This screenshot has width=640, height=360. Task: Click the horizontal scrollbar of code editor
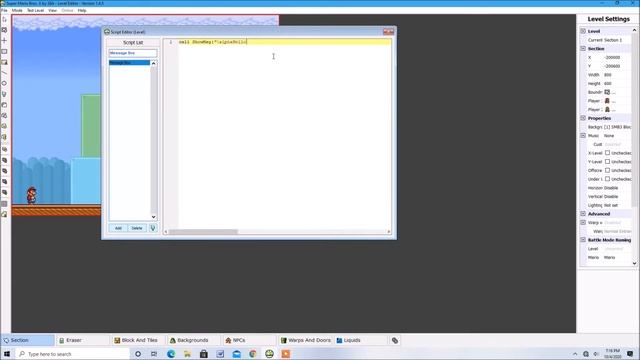point(203,231)
